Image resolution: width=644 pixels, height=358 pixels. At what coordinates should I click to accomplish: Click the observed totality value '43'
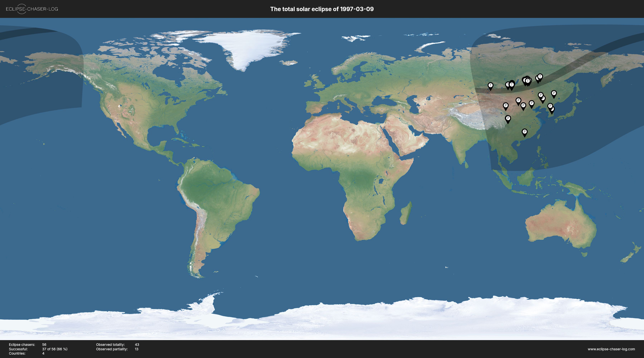tap(137, 345)
